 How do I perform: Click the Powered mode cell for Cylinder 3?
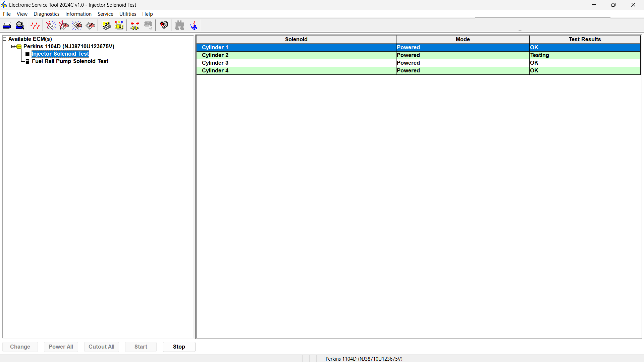[x=463, y=63]
